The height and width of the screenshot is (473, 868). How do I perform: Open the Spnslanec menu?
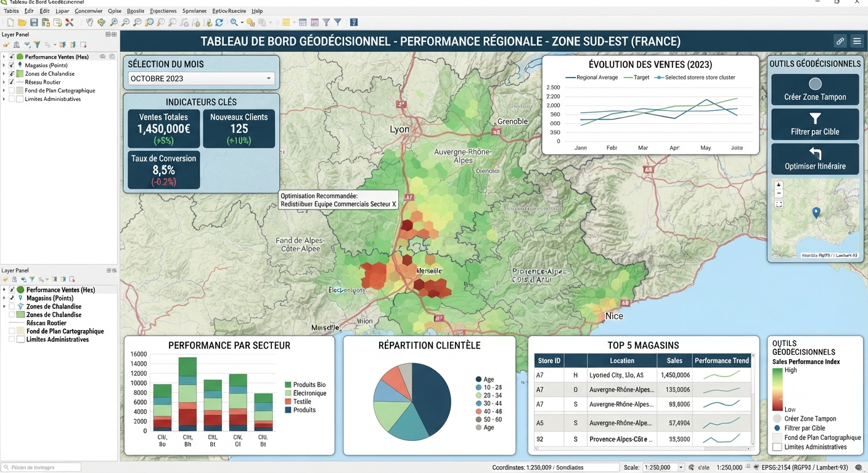[x=195, y=11]
